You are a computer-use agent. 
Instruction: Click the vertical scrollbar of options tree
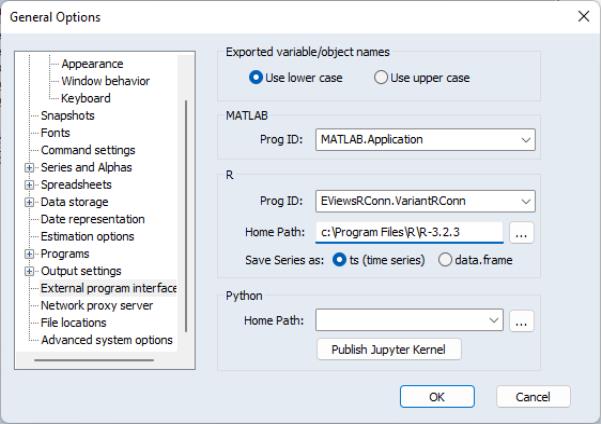click(x=184, y=220)
